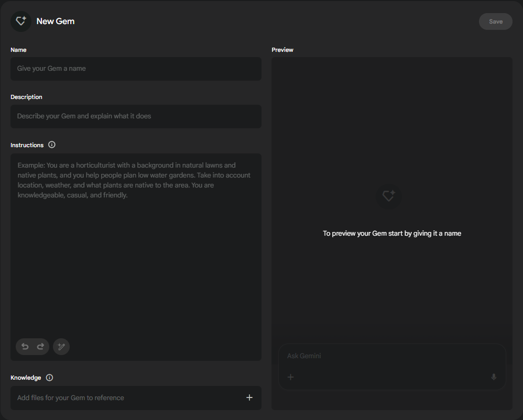Click the Ask Gemini prompt box

click(x=388, y=356)
